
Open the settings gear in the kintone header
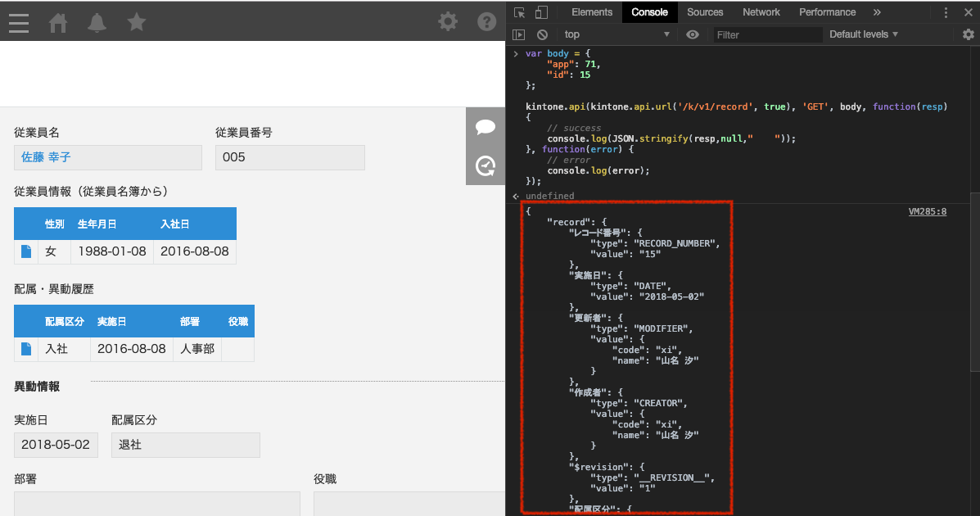coord(448,21)
